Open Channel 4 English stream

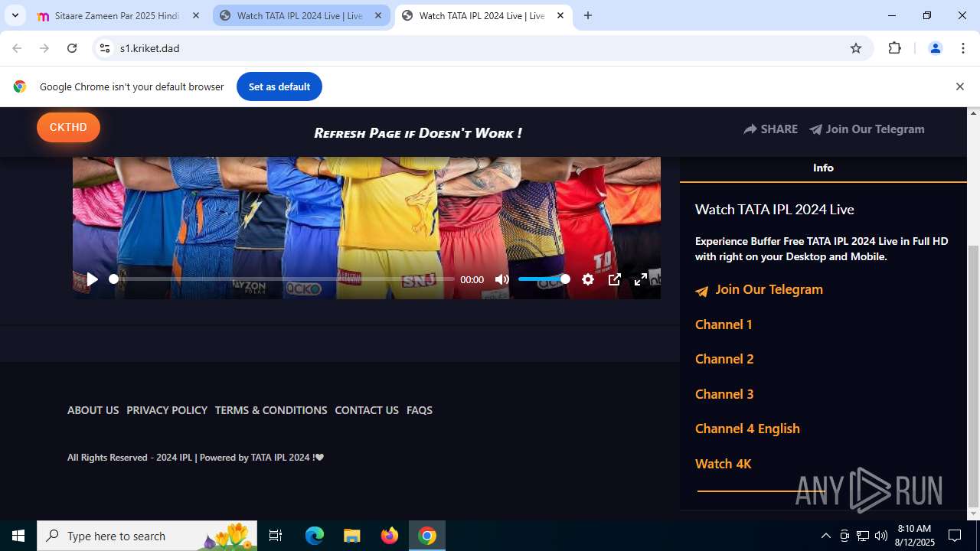[747, 429]
